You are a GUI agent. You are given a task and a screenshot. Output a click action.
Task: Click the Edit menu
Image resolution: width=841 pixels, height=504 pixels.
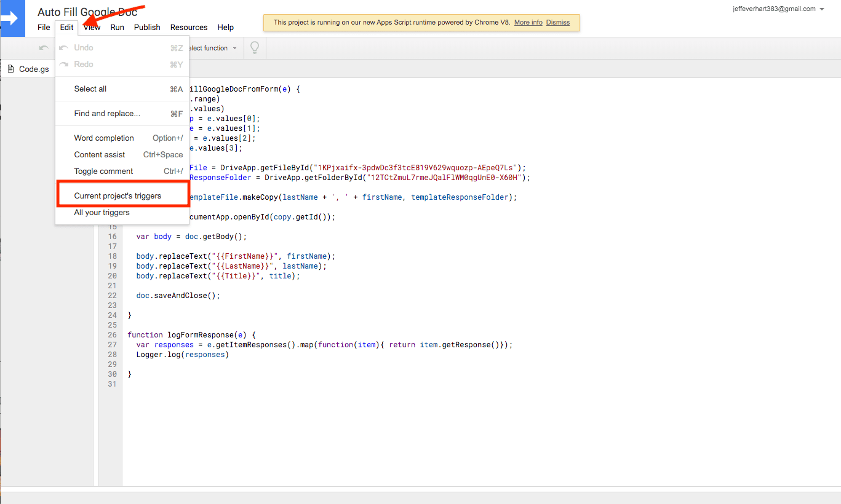67,27
